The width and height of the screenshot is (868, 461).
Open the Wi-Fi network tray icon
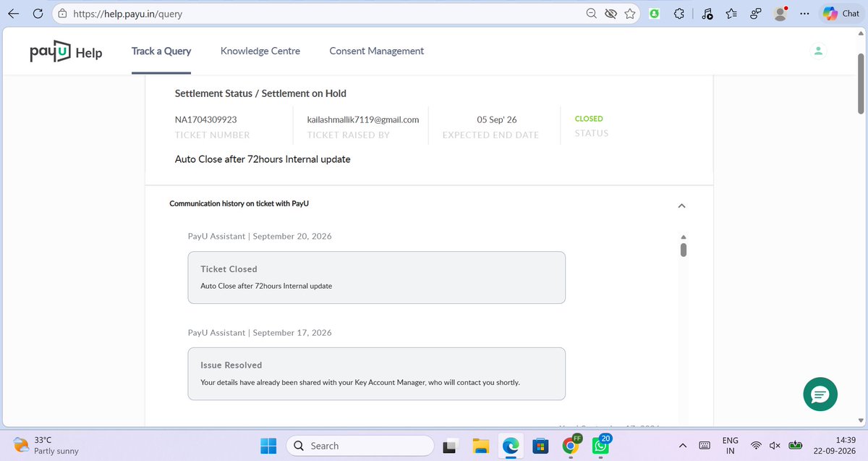coord(757,445)
